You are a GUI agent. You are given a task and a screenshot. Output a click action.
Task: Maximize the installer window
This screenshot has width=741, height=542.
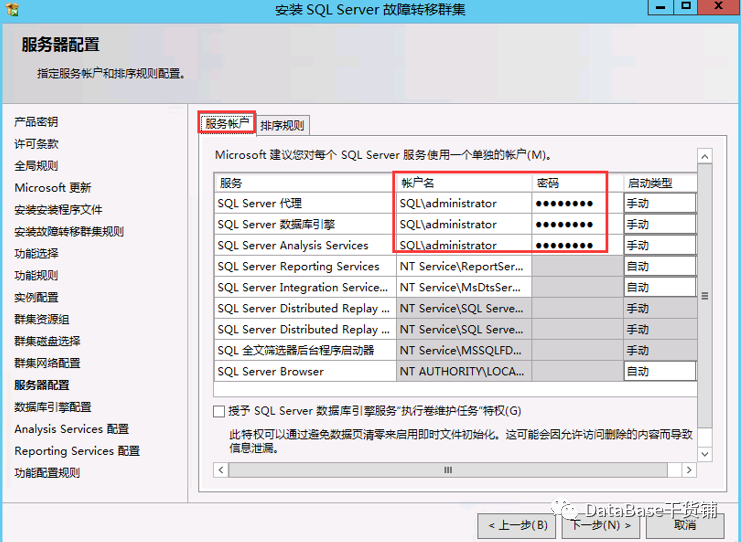[686, 7]
